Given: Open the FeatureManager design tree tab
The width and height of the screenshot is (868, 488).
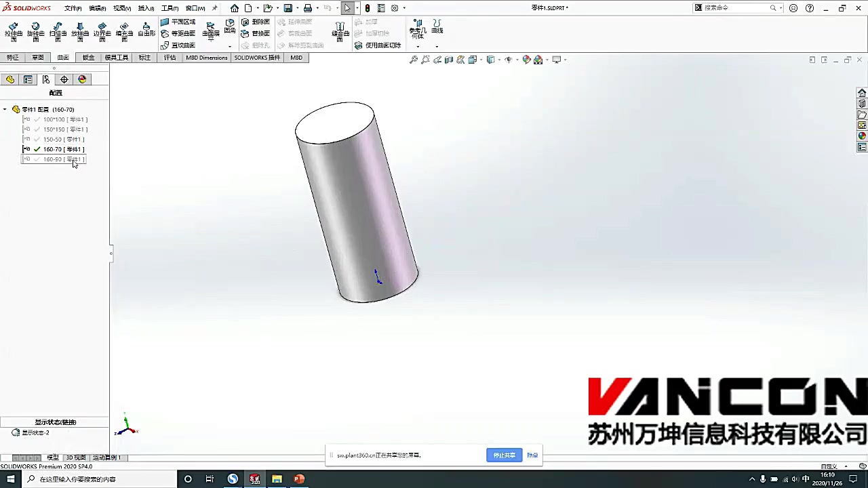Looking at the screenshot, I should click(x=9, y=79).
